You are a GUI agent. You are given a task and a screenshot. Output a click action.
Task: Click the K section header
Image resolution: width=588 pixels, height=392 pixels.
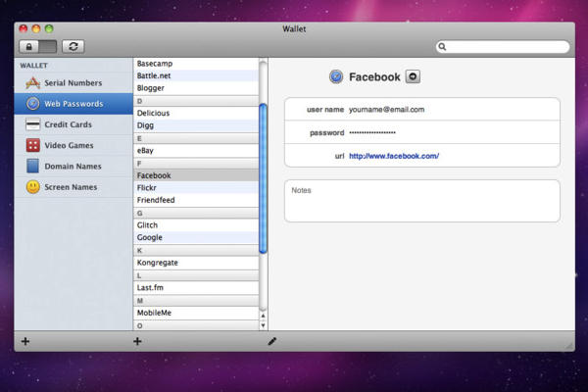point(196,251)
